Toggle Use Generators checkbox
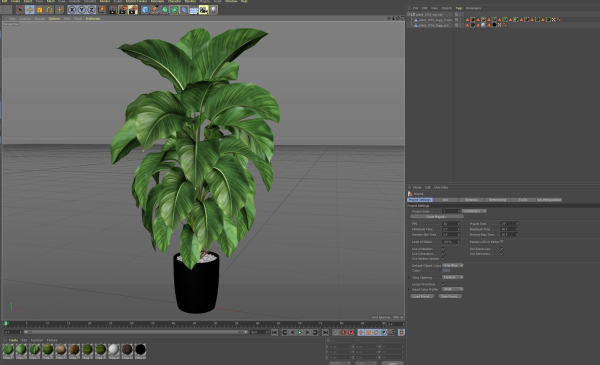600x365 pixels. coord(443,254)
